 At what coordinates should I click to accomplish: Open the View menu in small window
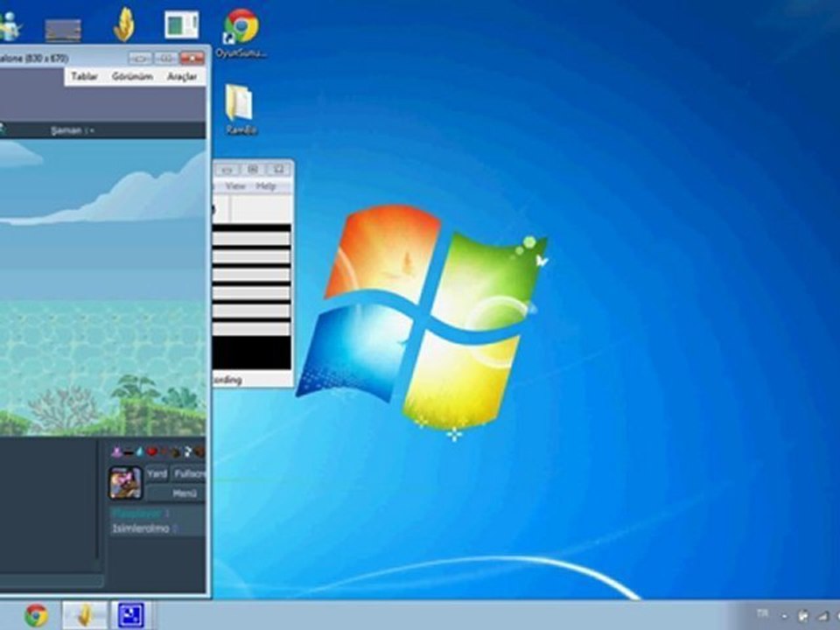pos(235,185)
